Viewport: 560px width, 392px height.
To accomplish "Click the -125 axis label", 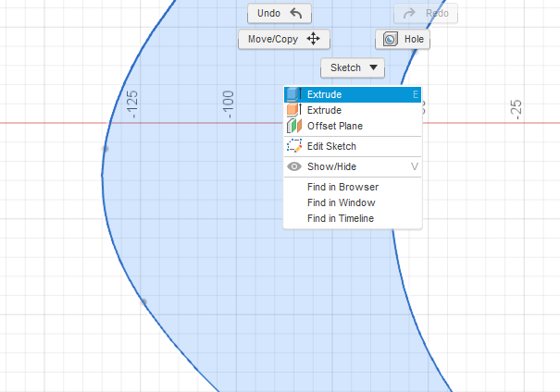I will pyautogui.click(x=132, y=104).
